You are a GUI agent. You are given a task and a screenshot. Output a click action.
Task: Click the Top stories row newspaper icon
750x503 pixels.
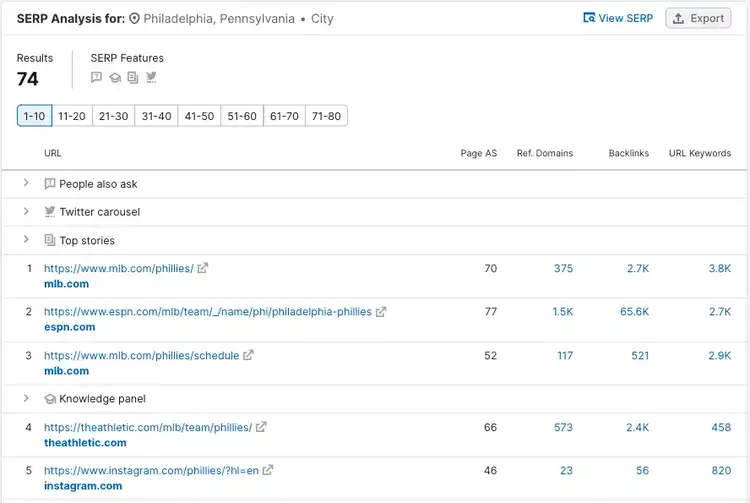coord(50,240)
